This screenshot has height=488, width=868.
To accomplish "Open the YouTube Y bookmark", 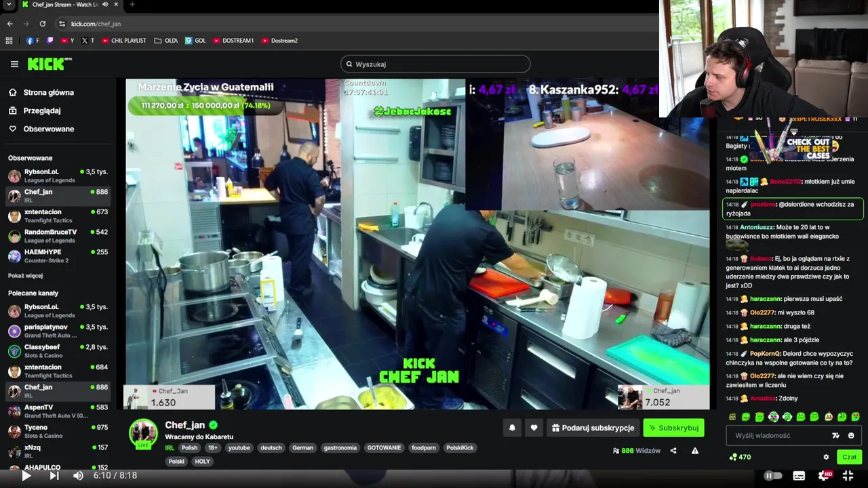I will coord(67,41).
